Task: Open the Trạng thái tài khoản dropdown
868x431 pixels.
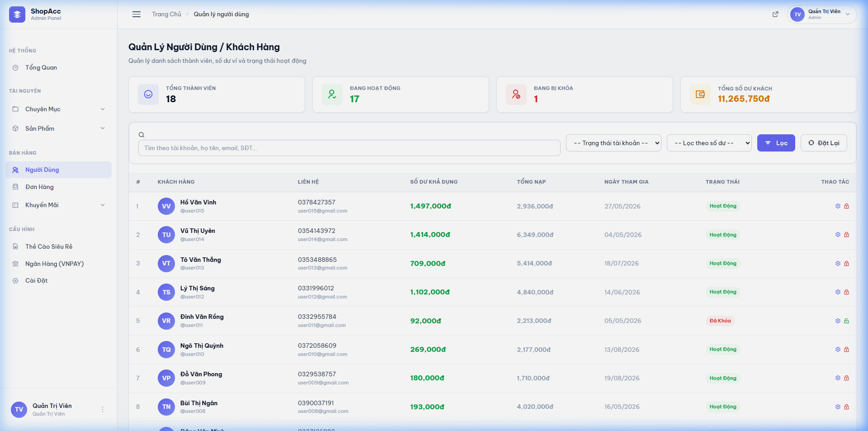Action: [x=613, y=143]
